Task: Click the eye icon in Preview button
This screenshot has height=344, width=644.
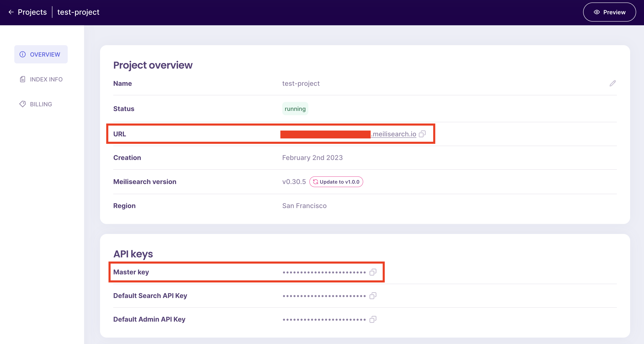Action: pyautogui.click(x=597, y=12)
